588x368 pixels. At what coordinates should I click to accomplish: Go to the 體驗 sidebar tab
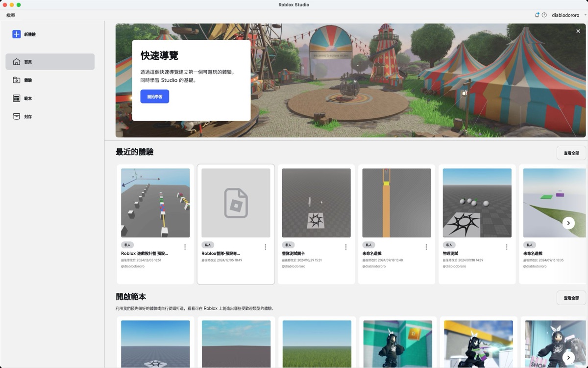(50, 80)
